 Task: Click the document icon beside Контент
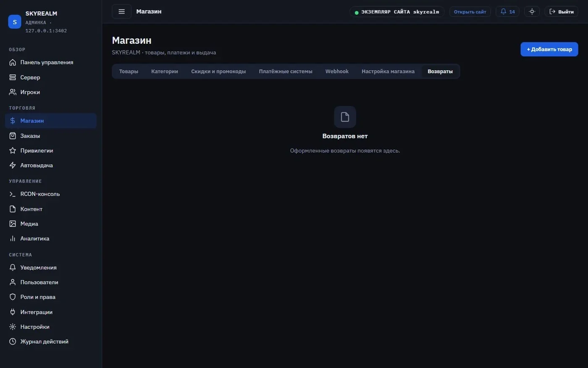pyautogui.click(x=13, y=209)
